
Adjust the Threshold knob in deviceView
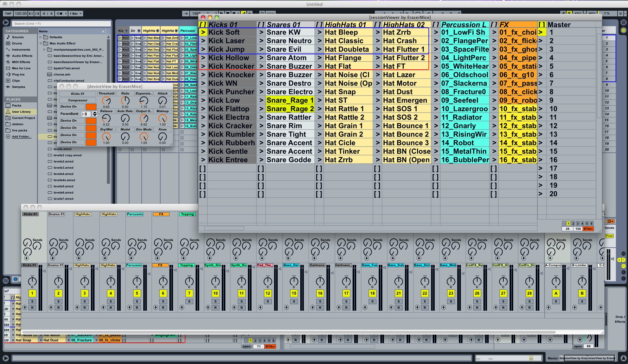coord(106,100)
